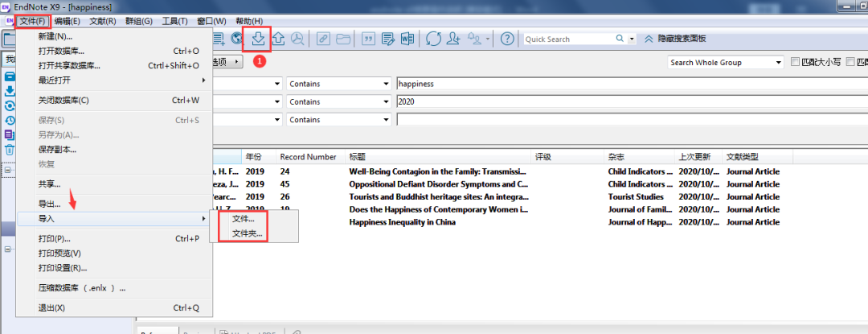Viewport: 868px width, 334px height.
Task: Select 导出... menu item
Action: coord(114,204)
